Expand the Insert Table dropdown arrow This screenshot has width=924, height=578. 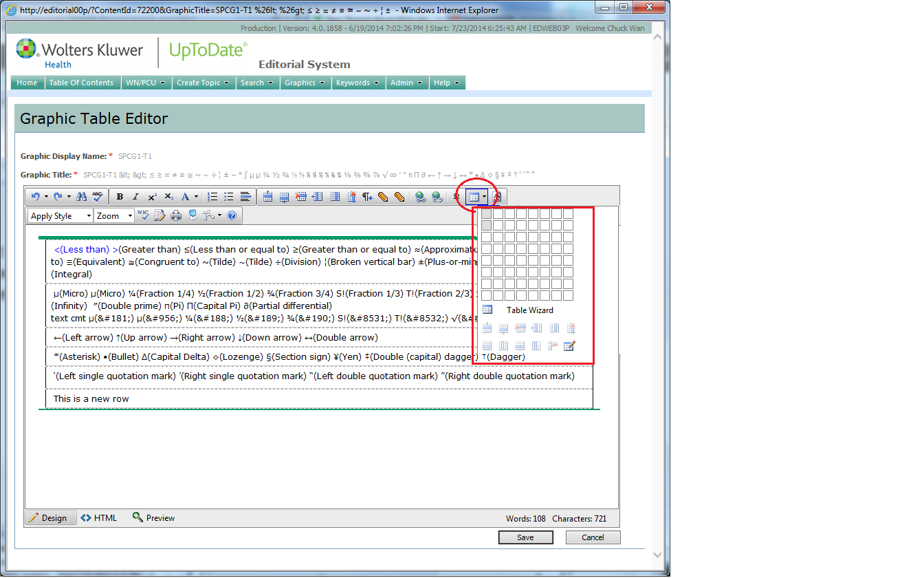[484, 197]
